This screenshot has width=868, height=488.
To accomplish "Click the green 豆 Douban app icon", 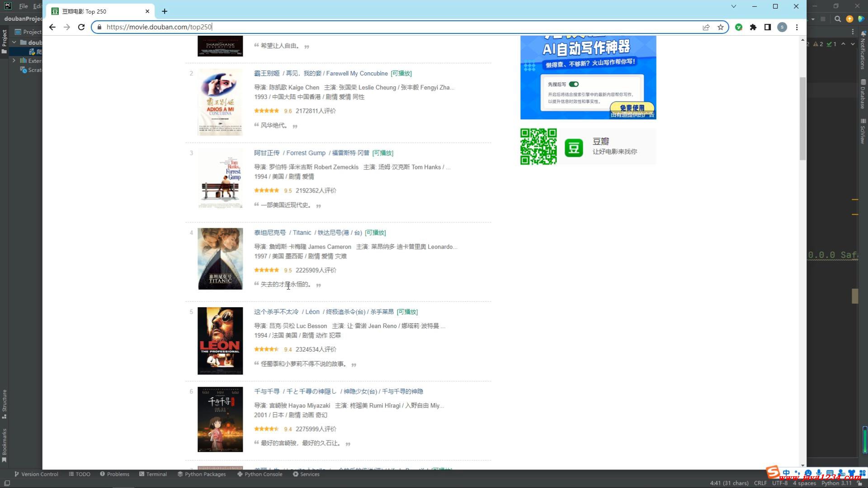I will tap(574, 148).
